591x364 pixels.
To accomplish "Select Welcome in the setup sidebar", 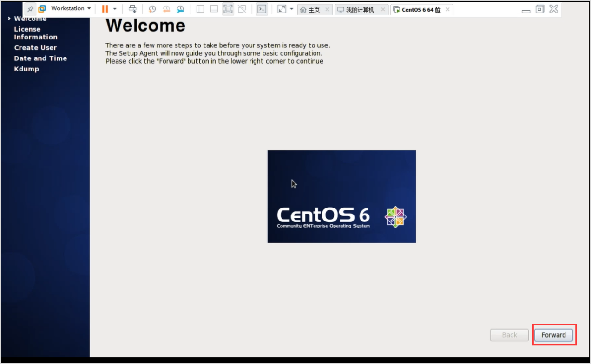I will (x=30, y=19).
